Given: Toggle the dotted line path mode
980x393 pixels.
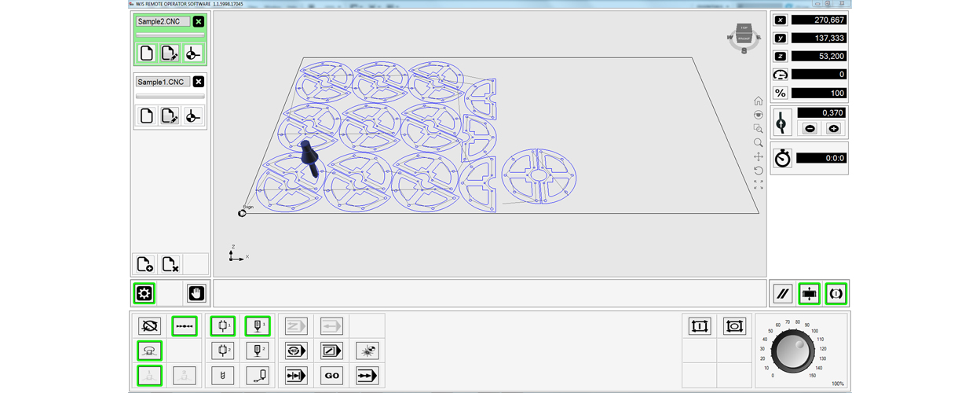Looking at the screenshot, I should (x=185, y=325).
